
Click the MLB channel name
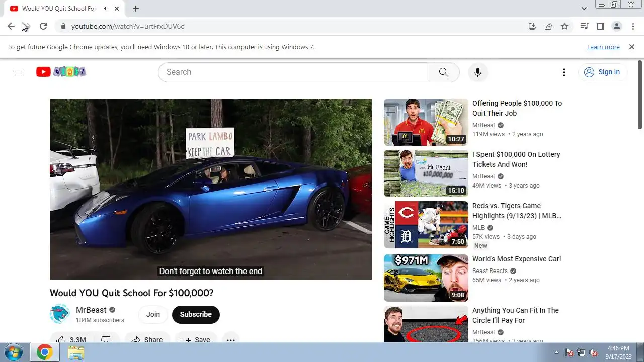click(x=478, y=228)
